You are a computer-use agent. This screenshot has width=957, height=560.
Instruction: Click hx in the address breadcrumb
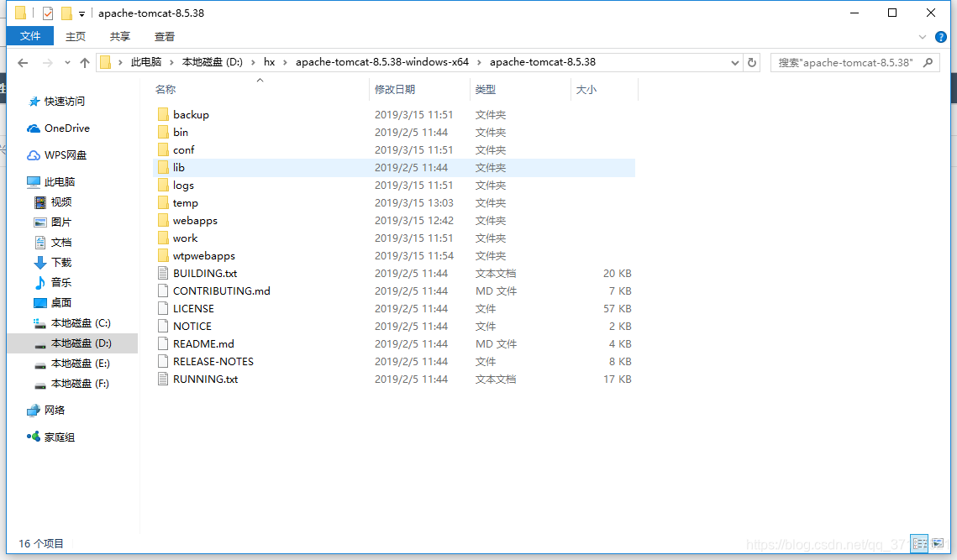coord(269,62)
